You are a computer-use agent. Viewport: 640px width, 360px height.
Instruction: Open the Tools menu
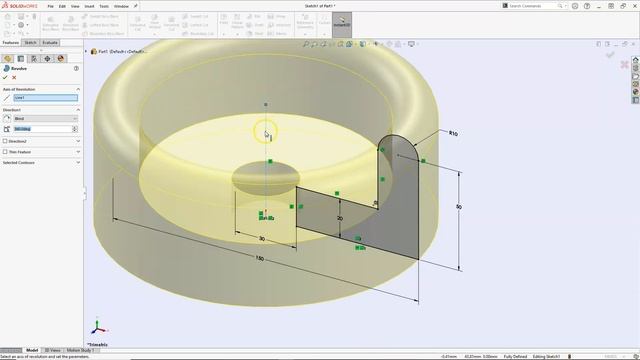tap(104, 6)
